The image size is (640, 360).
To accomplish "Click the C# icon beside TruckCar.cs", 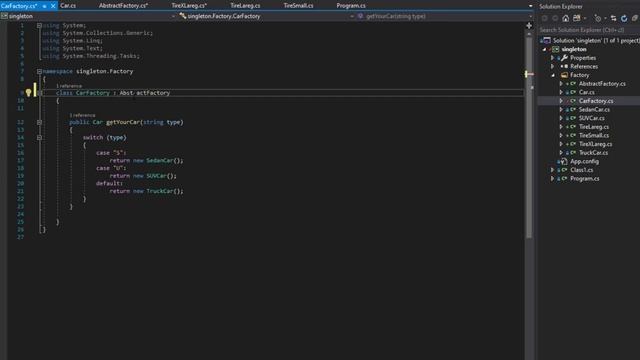I will (x=573, y=153).
